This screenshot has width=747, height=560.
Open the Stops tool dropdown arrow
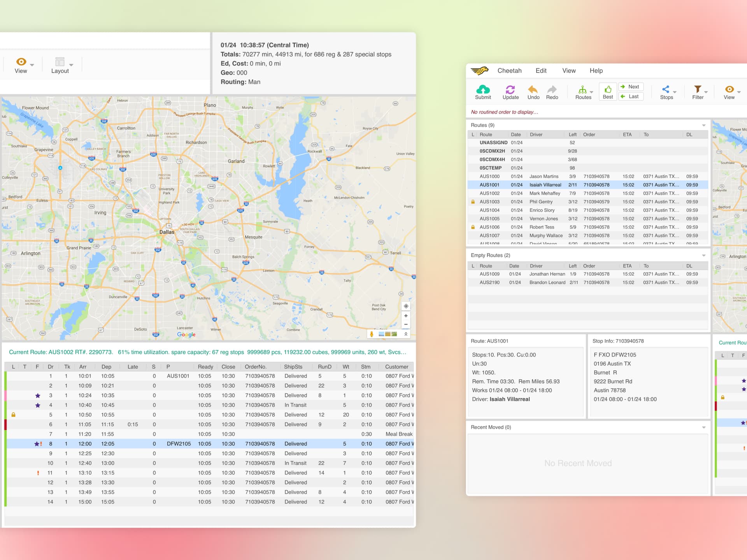tap(675, 92)
